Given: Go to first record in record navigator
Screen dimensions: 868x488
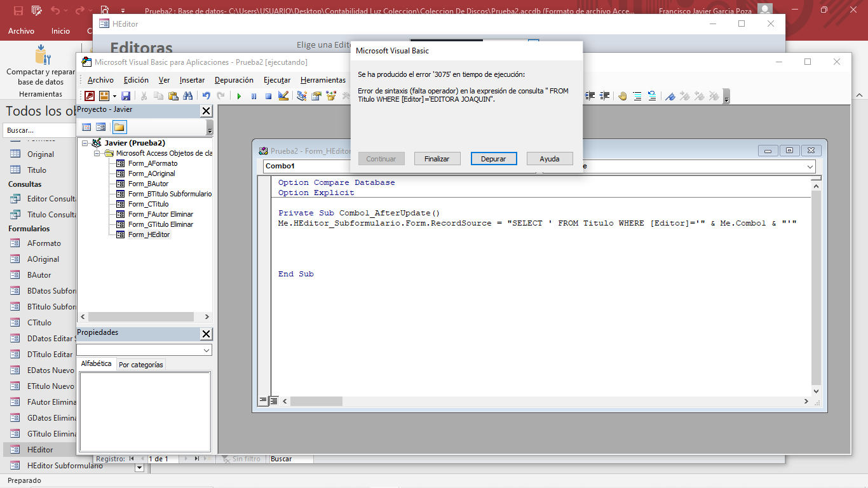Looking at the screenshot, I should [132, 458].
